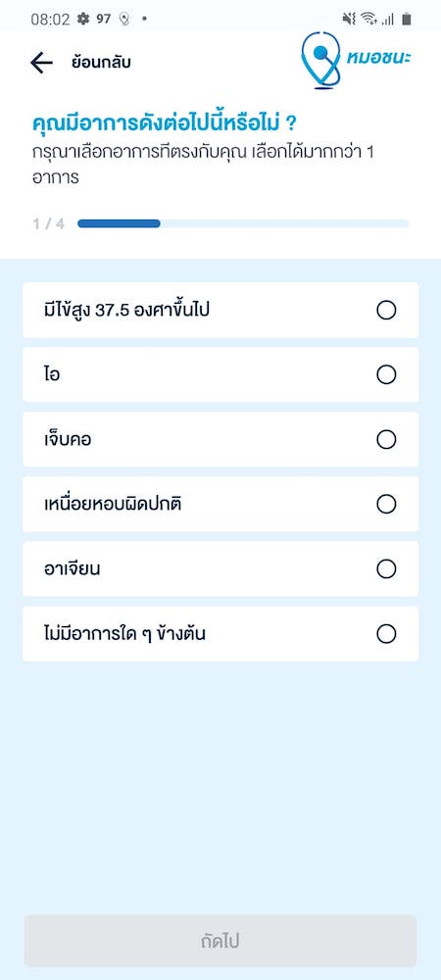Select the ไอ symptom radio button
441x980 pixels.
tap(387, 374)
